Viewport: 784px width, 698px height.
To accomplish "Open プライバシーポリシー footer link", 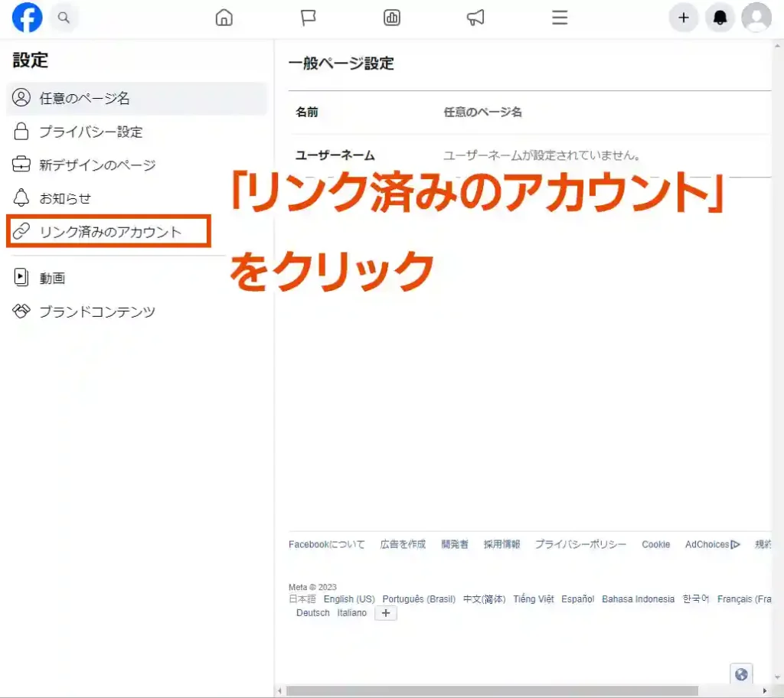I will [x=580, y=544].
